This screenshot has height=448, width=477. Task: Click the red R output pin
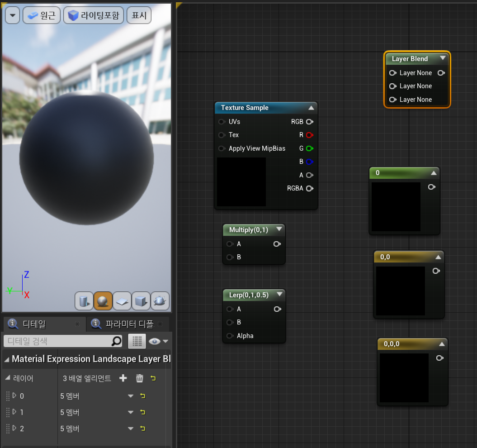click(x=310, y=135)
